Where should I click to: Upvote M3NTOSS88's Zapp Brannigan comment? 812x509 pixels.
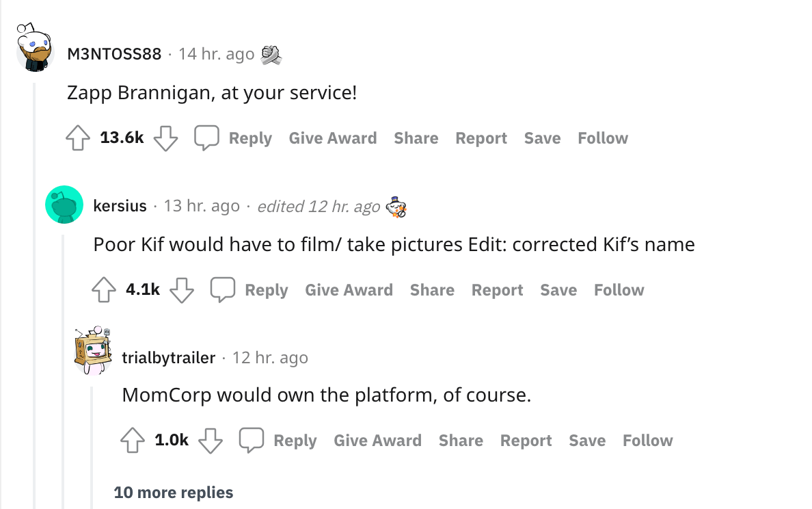79,138
